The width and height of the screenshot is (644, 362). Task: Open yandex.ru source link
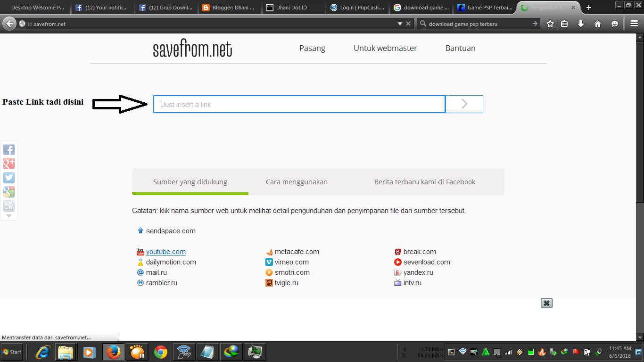coord(418,272)
